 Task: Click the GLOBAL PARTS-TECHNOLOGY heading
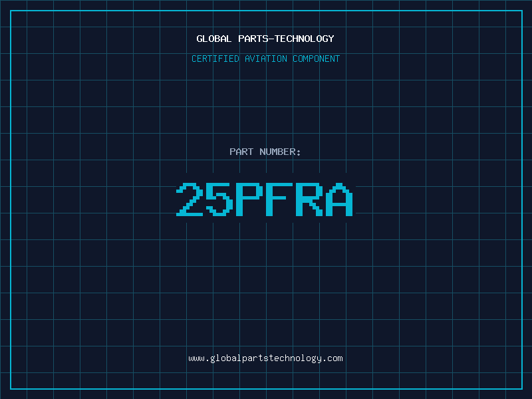point(265,39)
